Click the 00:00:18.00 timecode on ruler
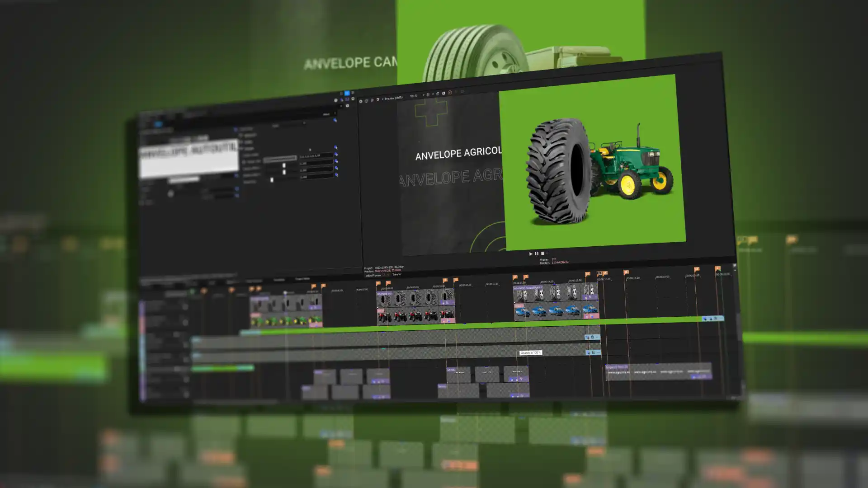This screenshot has width=868, height=488. (662, 277)
